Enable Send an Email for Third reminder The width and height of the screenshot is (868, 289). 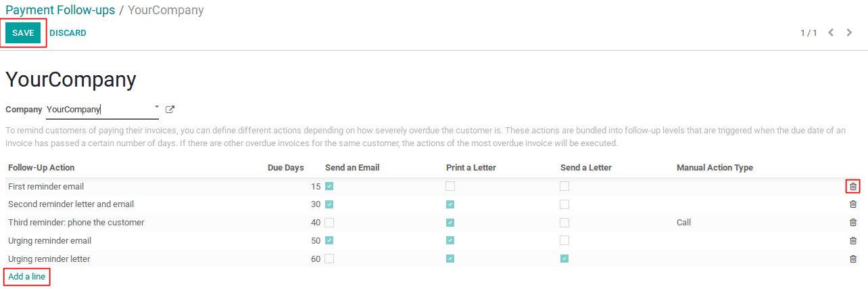(x=329, y=222)
